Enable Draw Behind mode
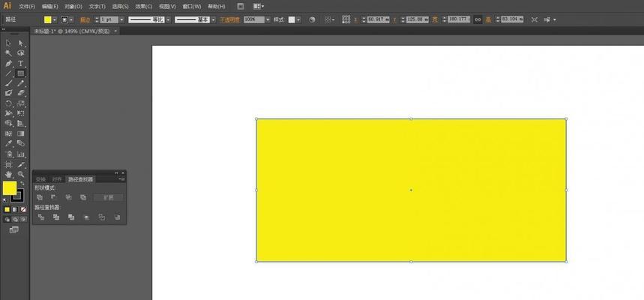 (x=15, y=220)
